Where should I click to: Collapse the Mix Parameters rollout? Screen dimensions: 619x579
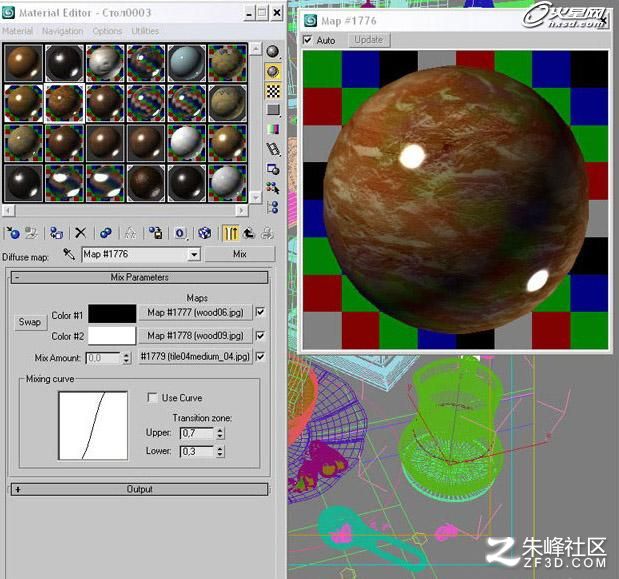point(139,277)
